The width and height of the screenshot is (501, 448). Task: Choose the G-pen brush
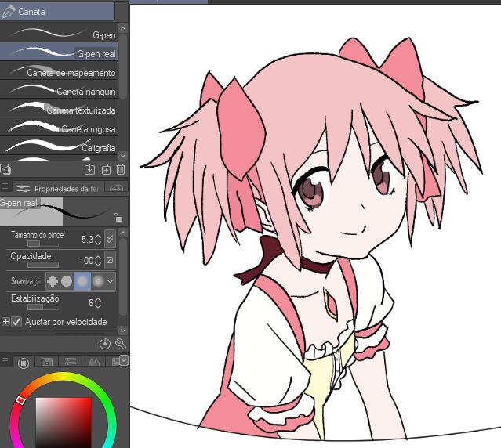(x=59, y=33)
